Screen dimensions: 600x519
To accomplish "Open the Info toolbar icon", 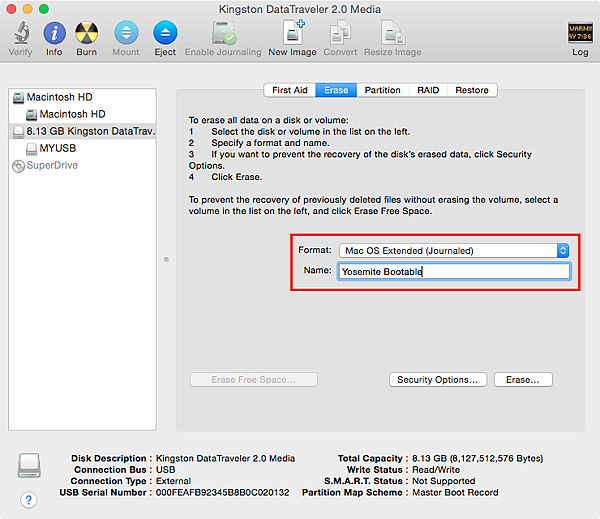I will [x=54, y=33].
